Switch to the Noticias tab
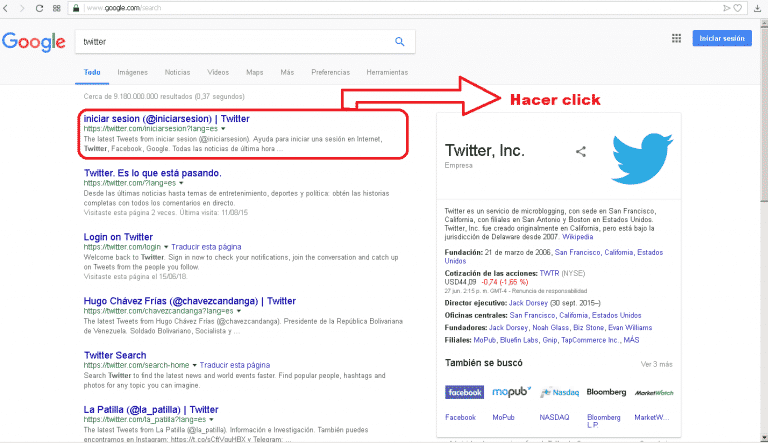The height and width of the screenshot is (443, 768). [x=177, y=73]
